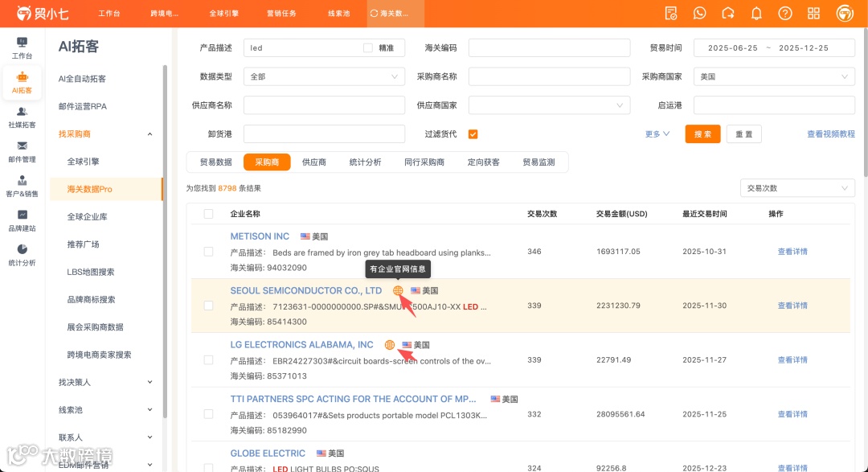Open the 工作台 sidebar icon

tap(23, 48)
